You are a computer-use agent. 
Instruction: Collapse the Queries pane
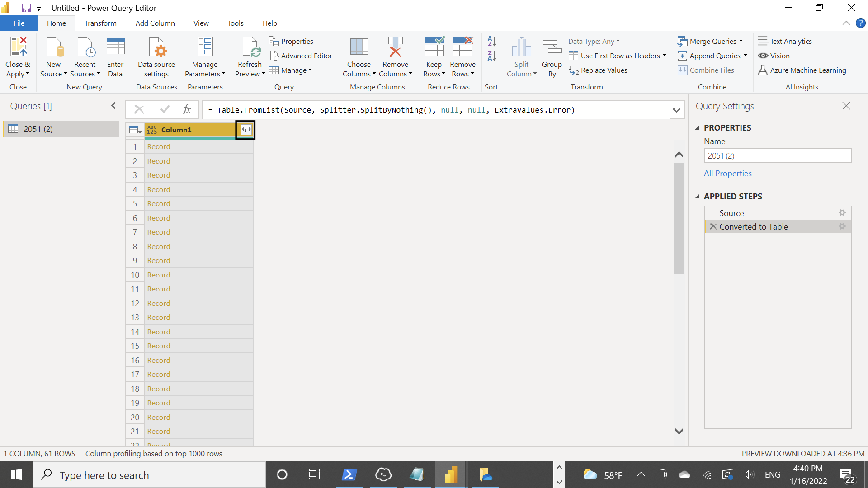point(113,106)
